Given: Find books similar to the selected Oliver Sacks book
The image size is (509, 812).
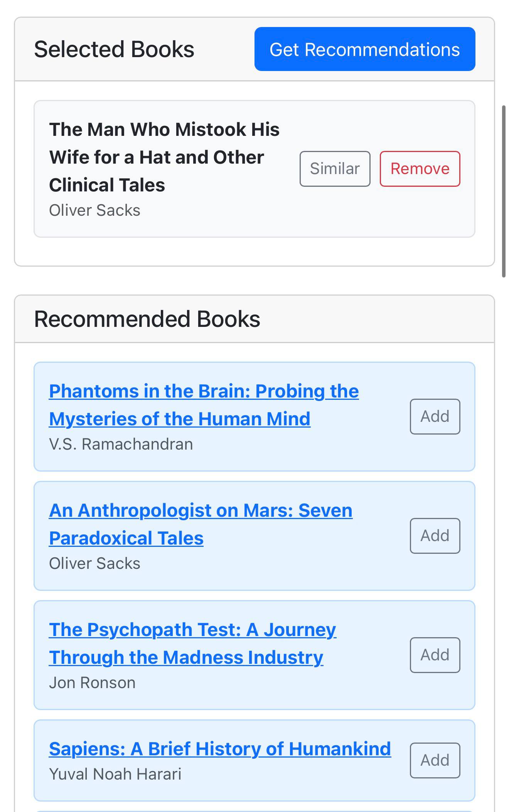Looking at the screenshot, I should (335, 169).
